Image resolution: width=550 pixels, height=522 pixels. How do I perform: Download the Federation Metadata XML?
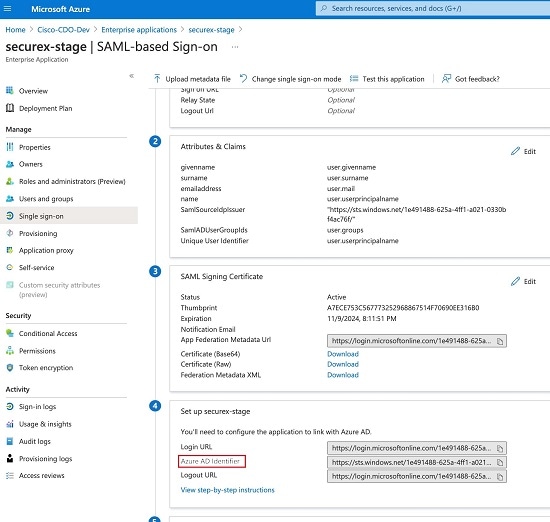(x=343, y=375)
